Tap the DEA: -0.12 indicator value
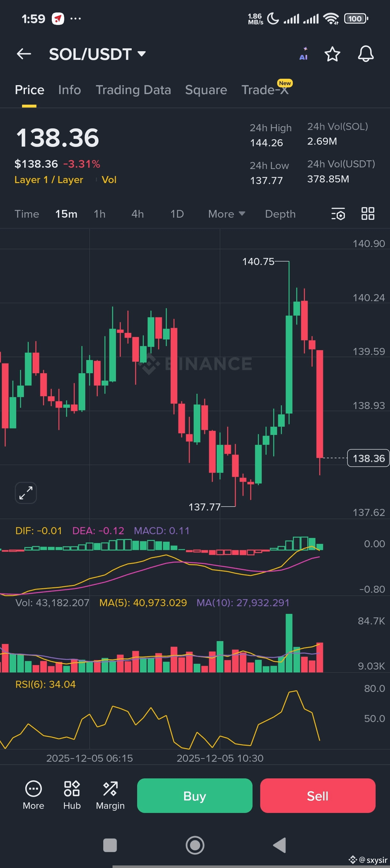The height and width of the screenshot is (868, 390). click(98, 531)
